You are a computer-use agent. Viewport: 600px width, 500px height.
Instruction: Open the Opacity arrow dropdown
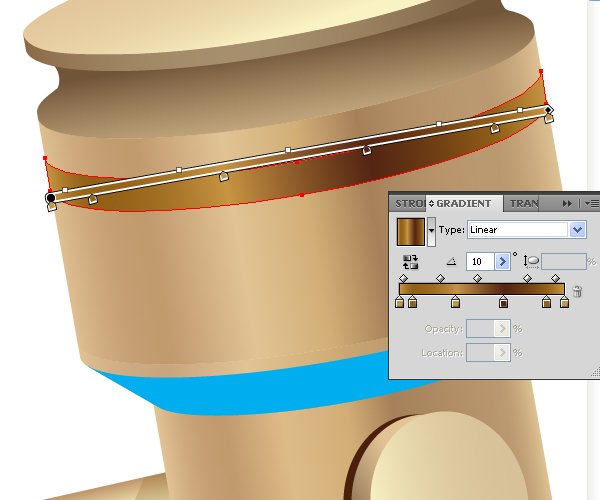coord(502,329)
